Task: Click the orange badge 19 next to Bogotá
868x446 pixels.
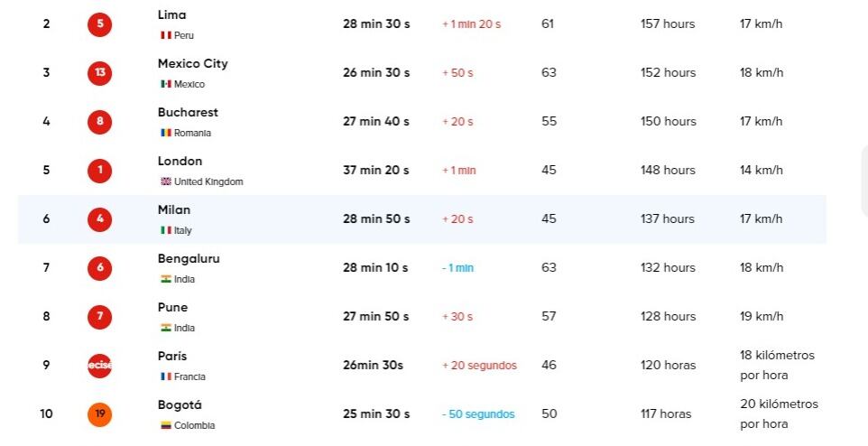Action: pyautogui.click(x=99, y=413)
